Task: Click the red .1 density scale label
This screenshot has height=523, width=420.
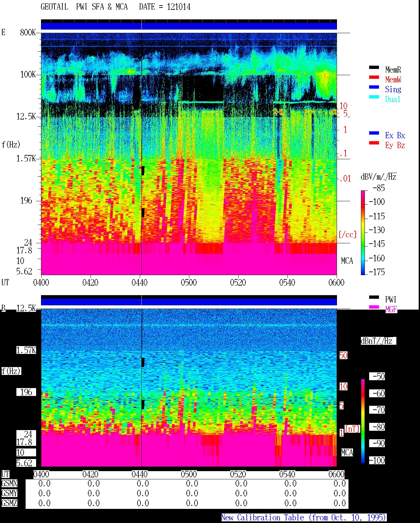Action: click(343, 153)
